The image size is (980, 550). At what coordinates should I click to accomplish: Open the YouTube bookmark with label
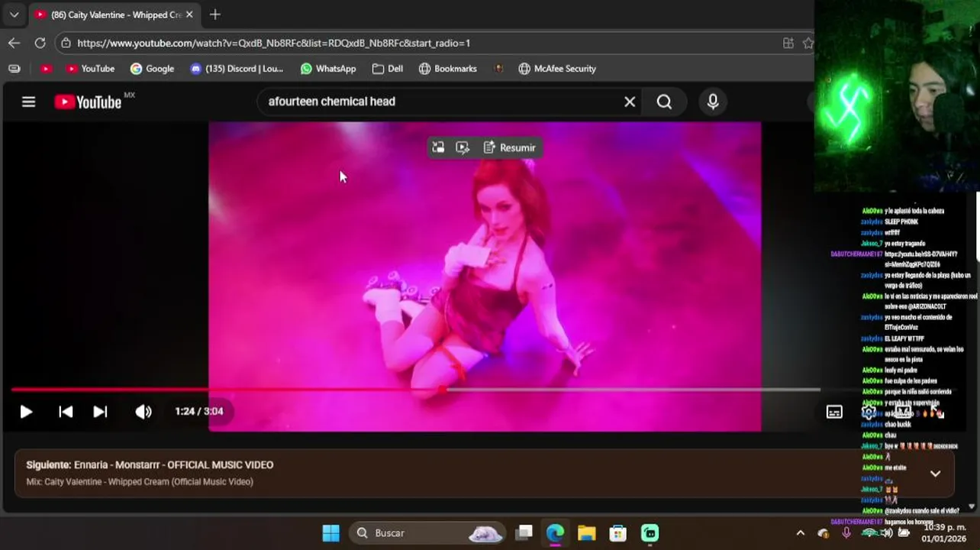[x=90, y=69]
